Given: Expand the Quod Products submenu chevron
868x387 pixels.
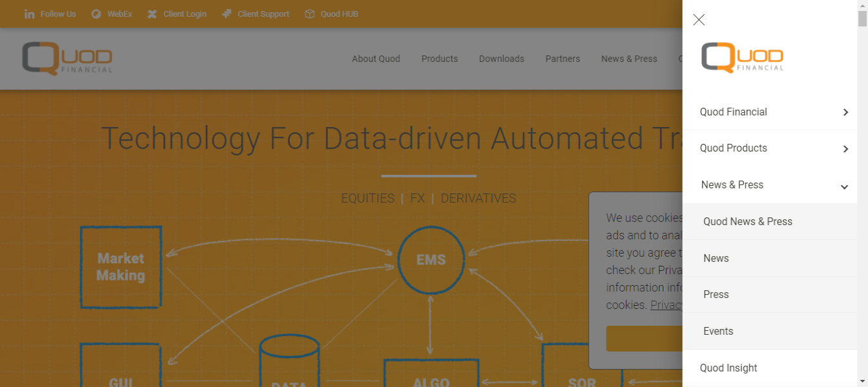Looking at the screenshot, I should point(845,149).
